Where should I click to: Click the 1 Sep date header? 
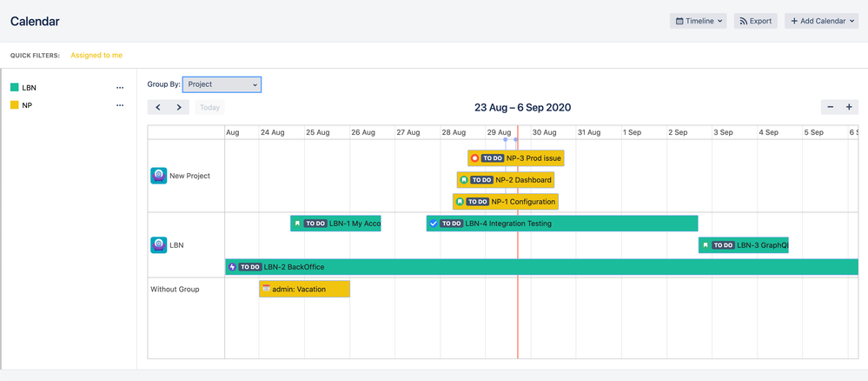[x=632, y=132]
